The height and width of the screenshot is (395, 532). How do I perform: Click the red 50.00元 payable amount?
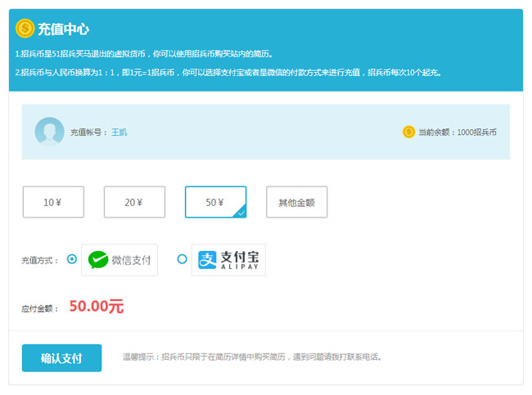(97, 307)
